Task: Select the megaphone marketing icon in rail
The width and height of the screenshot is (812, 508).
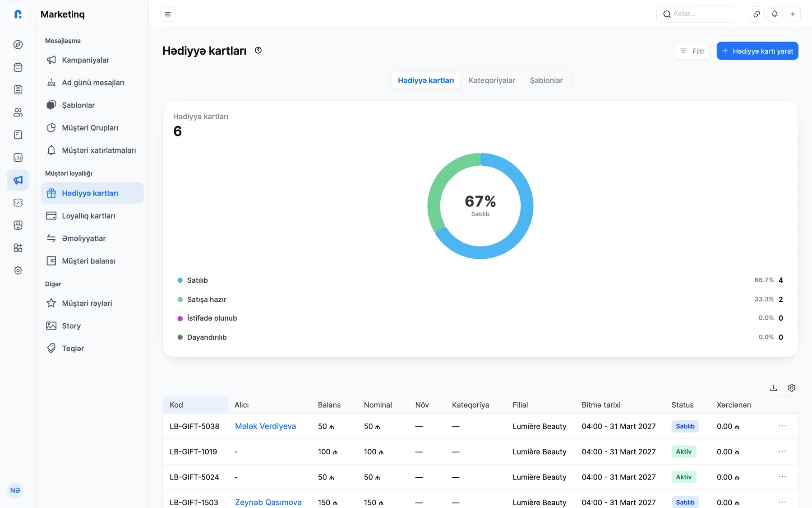Action: (x=18, y=180)
